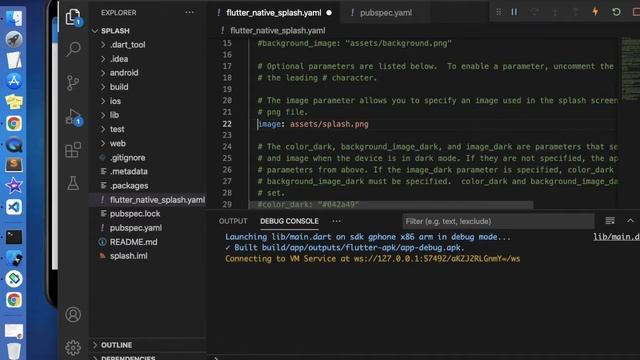Expand the android folder
The width and height of the screenshot is (640, 360).
tap(124, 73)
